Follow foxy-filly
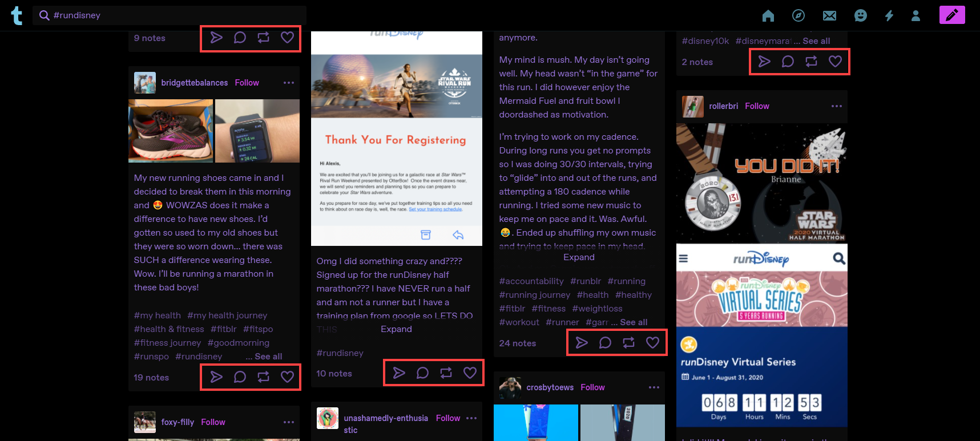The height and width of the screenshot is (441, 980). point(213,422)
